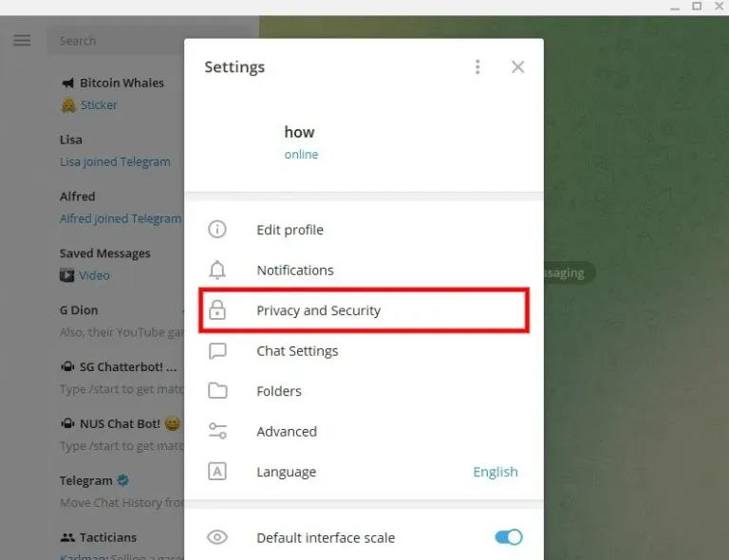Image resolution: width=729 pixels, height=560 pixels.
Task: Click the Edit profile info icon
Action: click(x=217, y=230)
